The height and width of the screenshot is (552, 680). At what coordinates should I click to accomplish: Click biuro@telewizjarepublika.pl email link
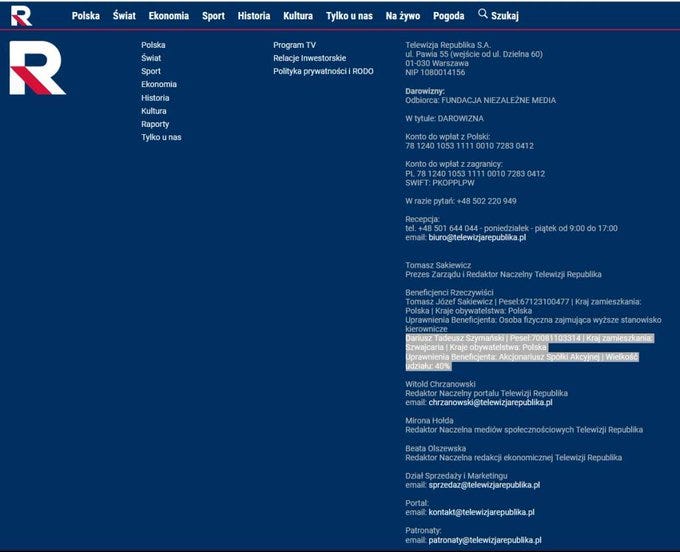(x=477, y=238)
